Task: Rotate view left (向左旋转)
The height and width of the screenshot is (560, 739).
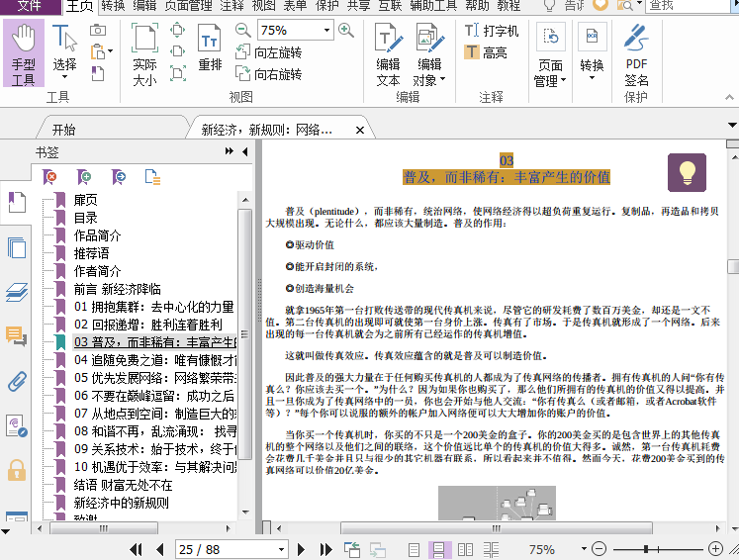Action: (x=268, y=52)
